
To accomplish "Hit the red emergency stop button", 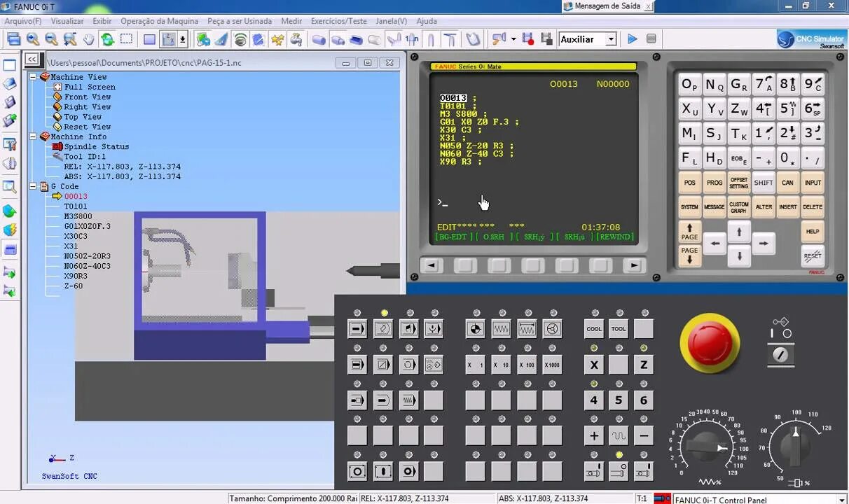I will [710, 343].
